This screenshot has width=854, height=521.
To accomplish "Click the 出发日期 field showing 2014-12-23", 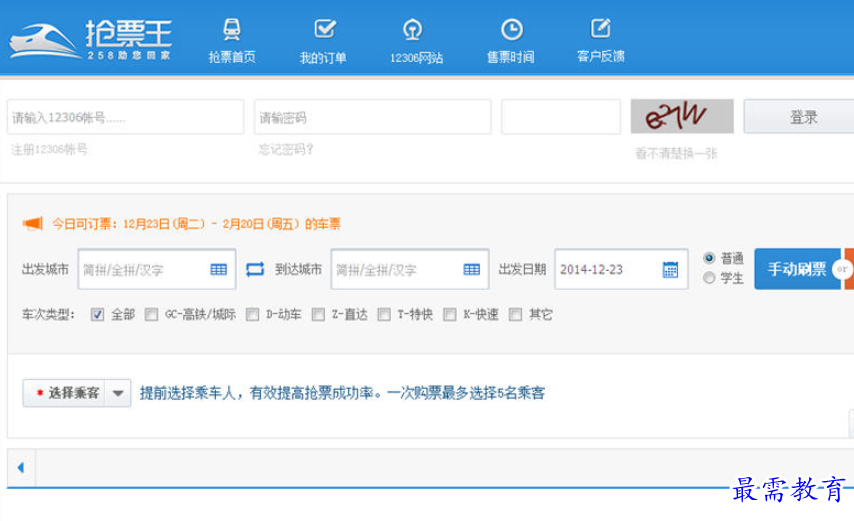I will [621, 269].
